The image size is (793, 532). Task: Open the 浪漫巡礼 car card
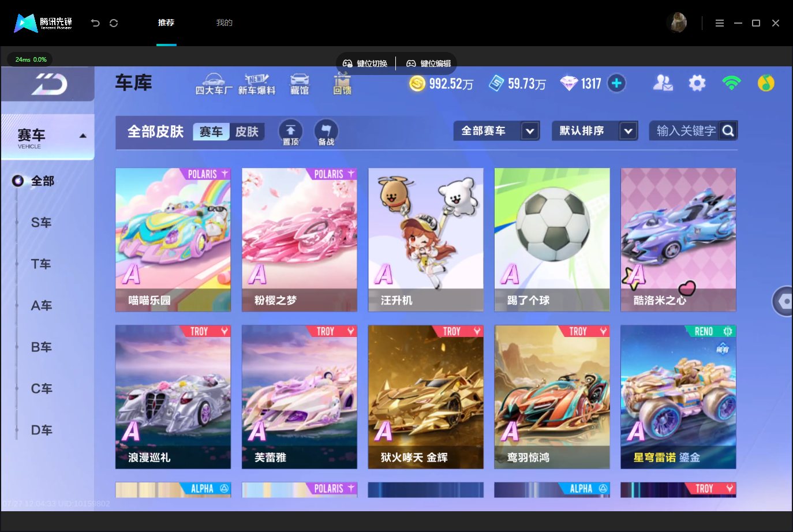pos(173,397)
